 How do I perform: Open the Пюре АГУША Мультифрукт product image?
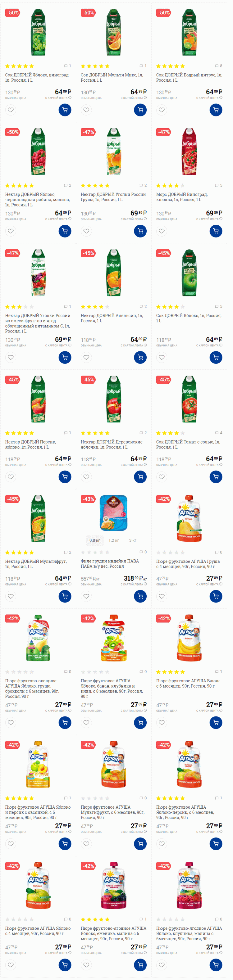pos(113,764)
